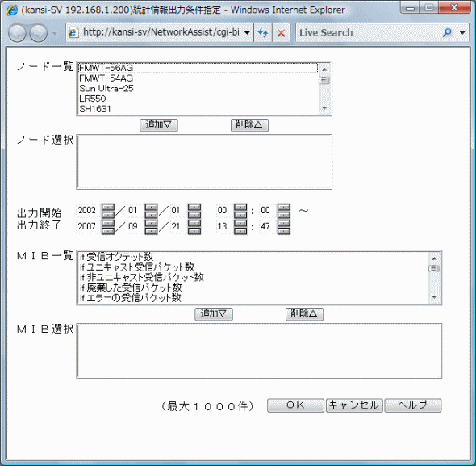Click the start year field 2002
The width and height of the screenshot is (476, 466).
pyautogui.click(x=88, y=210)
